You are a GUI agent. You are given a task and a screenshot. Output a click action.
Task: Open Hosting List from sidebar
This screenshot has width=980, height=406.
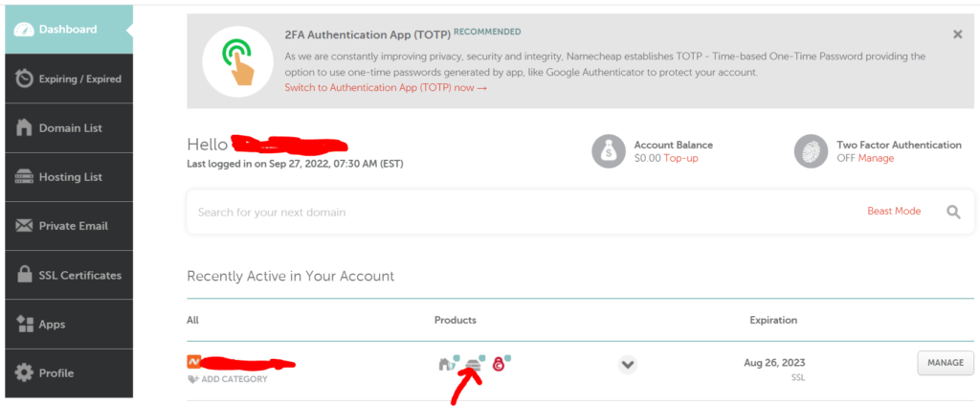point(69,177)
